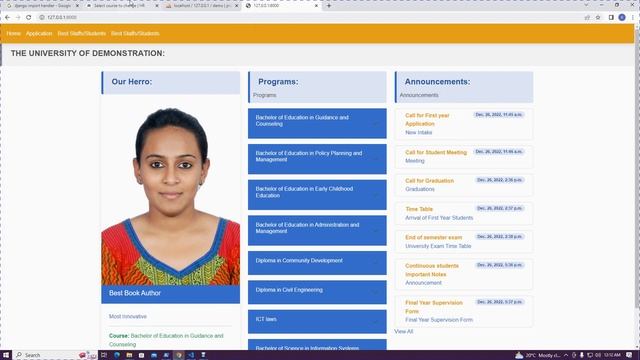
Task: Open End of semester exam announcement
Action: click(433, 238)
